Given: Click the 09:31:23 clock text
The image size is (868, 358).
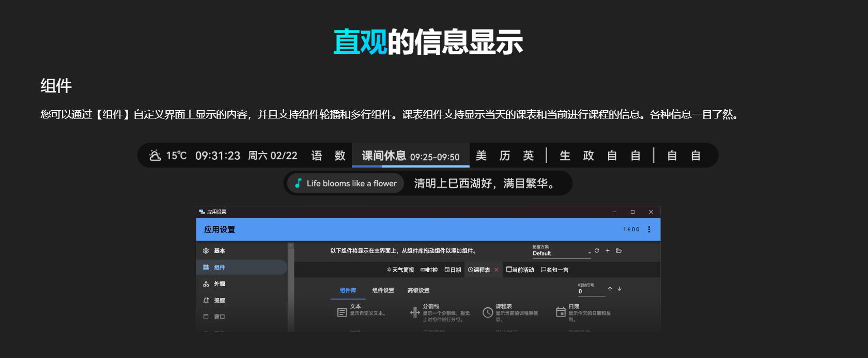Looking at the screenshot, I should point(218,156).
